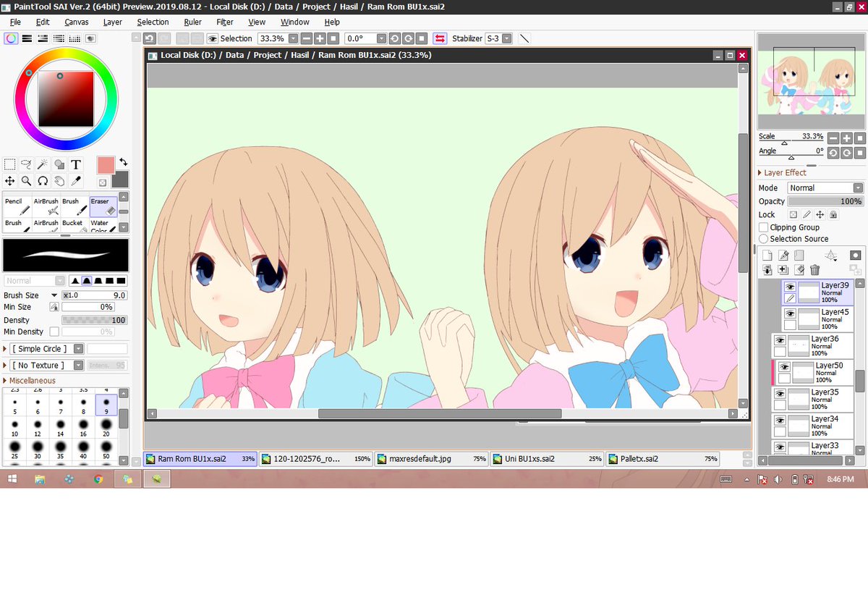
Task: Choose the Pencil brush tool
Action: pos(17,206)
